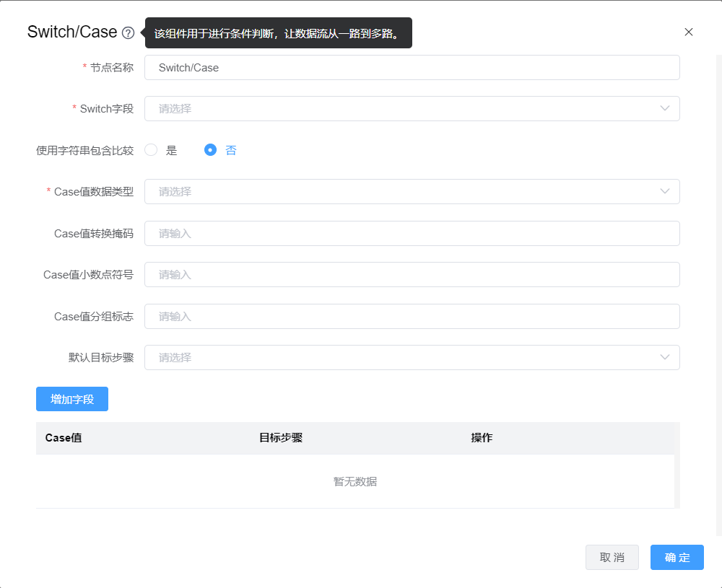Close the Switch/Case dialog with X icon
Viewport: 722px width, 588px height.
[x=688, y=32]
